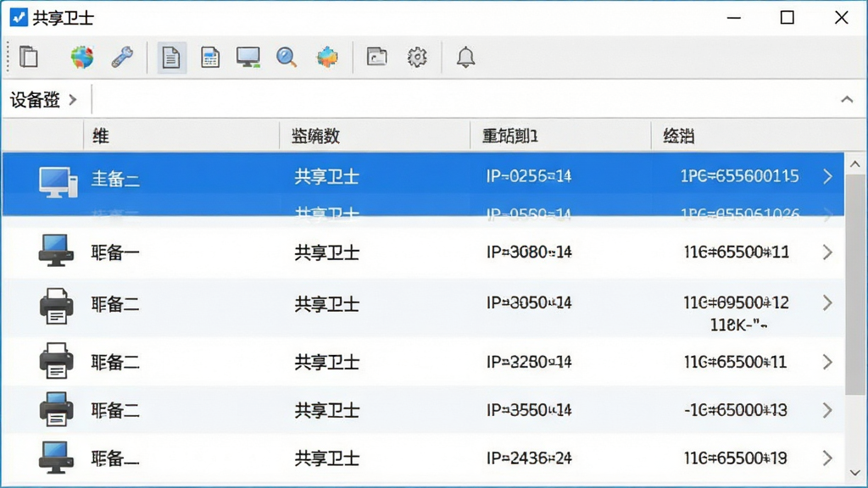The image size is (868, 488).
Task: Open the magnifier search tool
Action: (287, 57)
